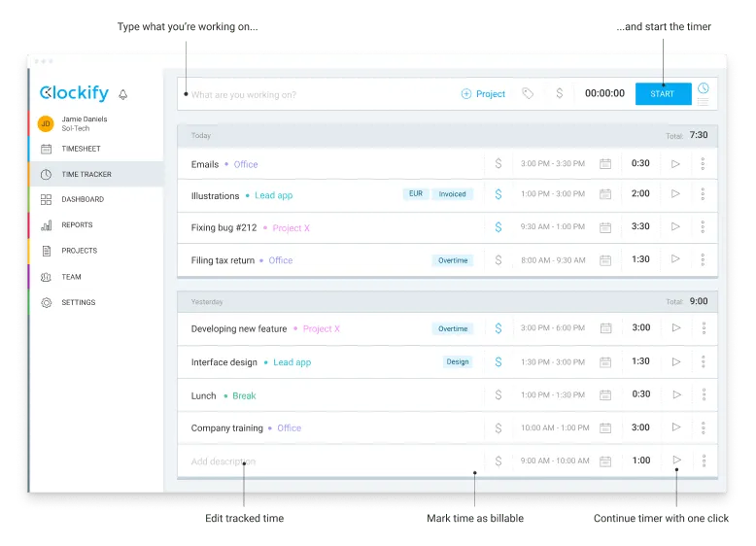The image size is (756, 546).
Task: Click the Design tag on Interface design
Action: 458,361
